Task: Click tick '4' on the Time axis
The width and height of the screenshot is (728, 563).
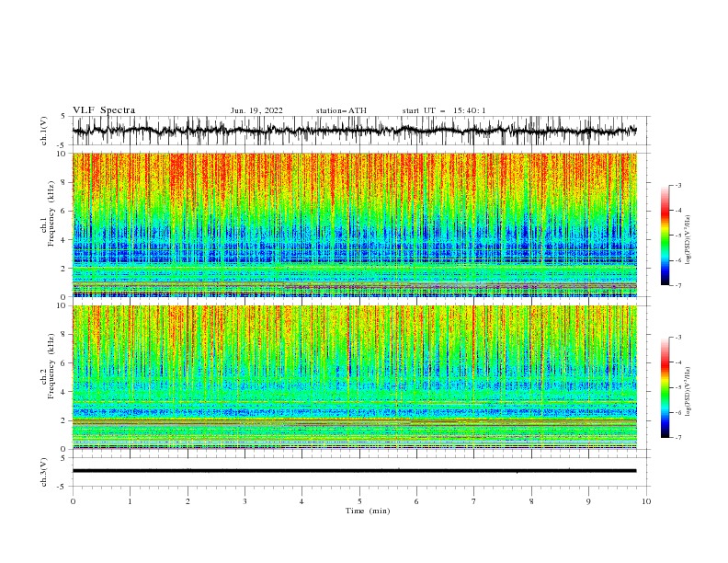Action: click(x=301, y=501)
